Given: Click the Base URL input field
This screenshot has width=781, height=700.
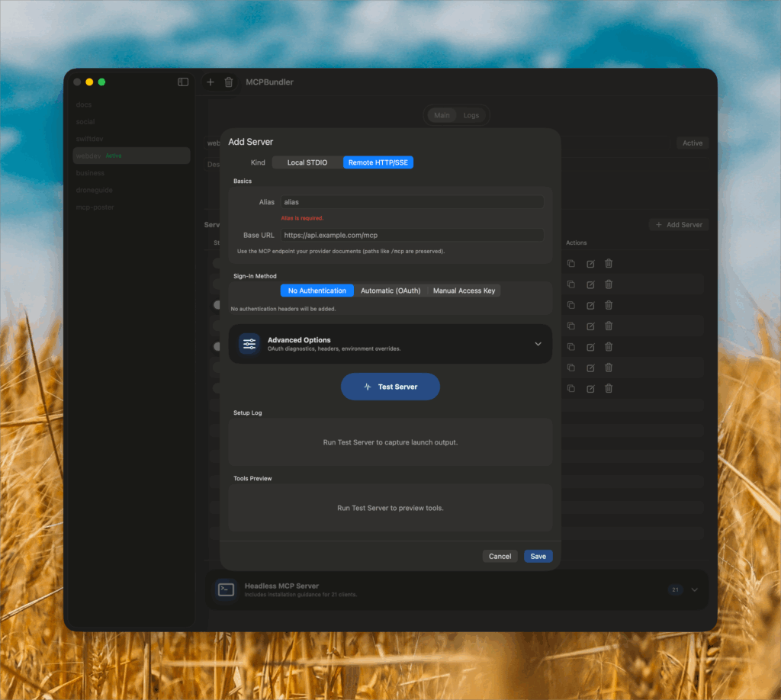Looking at the screenshot, I should click(412, 235).
